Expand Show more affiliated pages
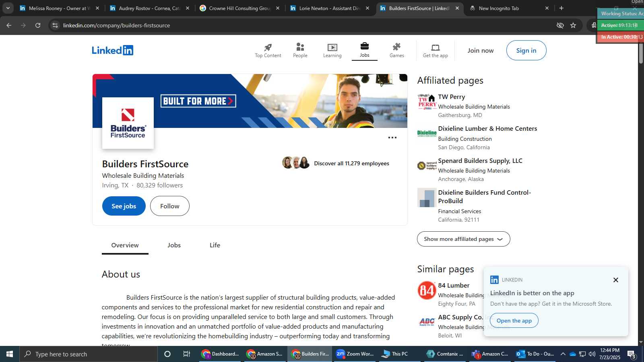The width and height of the screenshot is (644, 362). (464, 239)
